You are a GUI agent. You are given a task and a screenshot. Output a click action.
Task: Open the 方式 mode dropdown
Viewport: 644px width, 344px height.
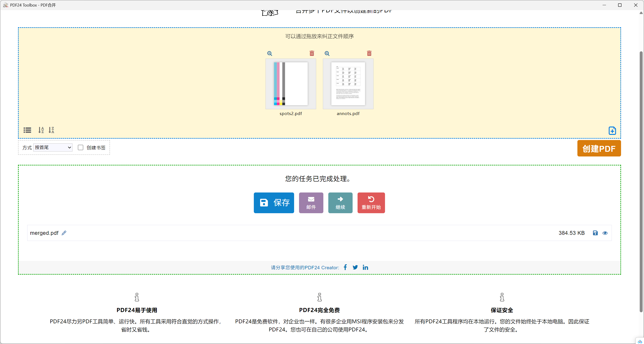53,148
